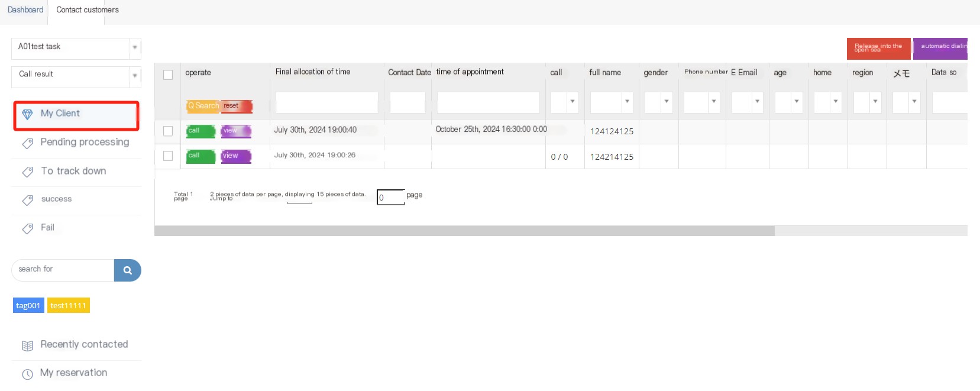
Task: Open To track down list
Action: tap(76, 172)
